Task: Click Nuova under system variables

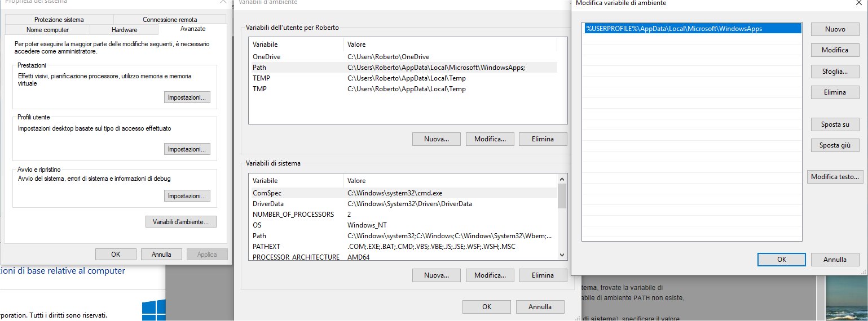Action: point(436,275)
